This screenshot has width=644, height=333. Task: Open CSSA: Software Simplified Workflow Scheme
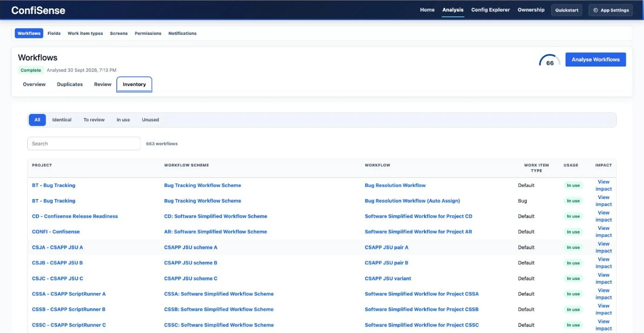point(219,294)
